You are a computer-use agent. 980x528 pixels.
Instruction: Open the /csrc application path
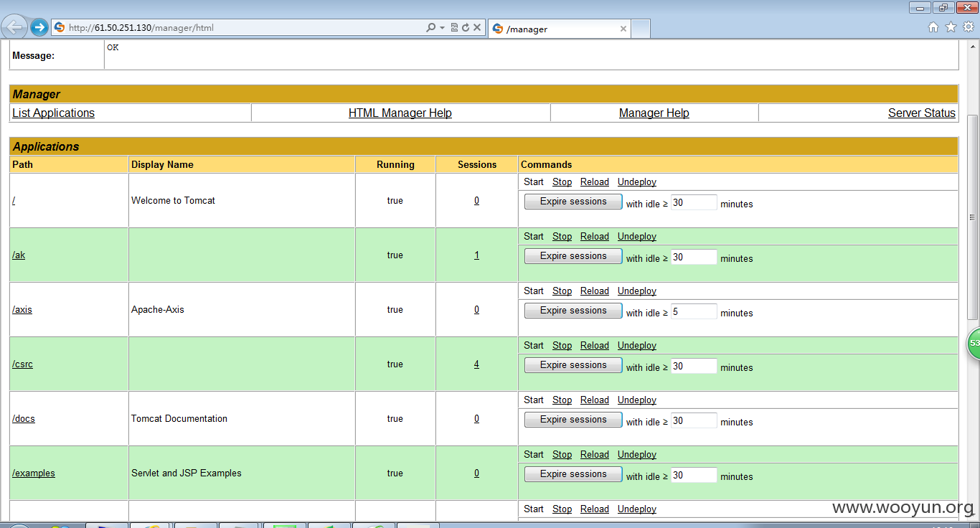pyautogui.click(x=22, y=364)
